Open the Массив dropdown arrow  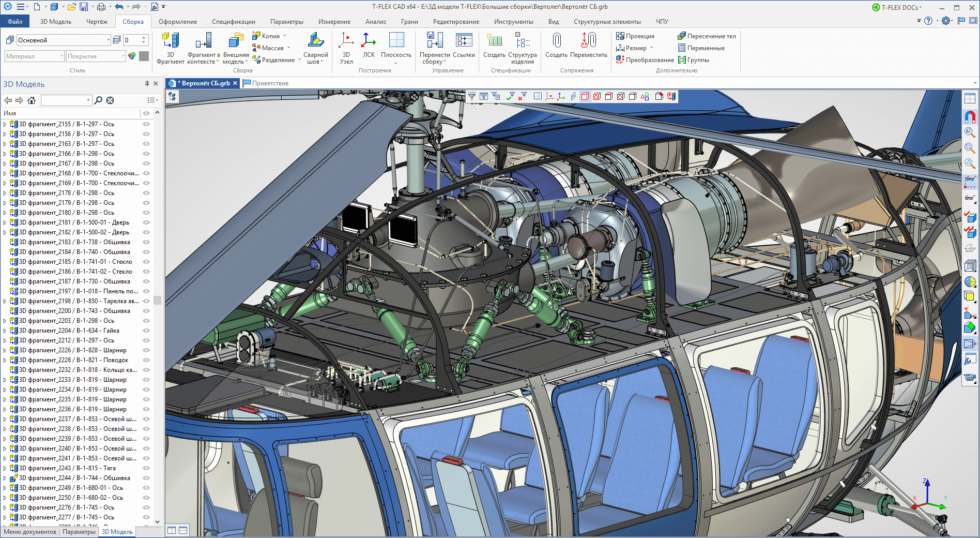coord(289,48)
